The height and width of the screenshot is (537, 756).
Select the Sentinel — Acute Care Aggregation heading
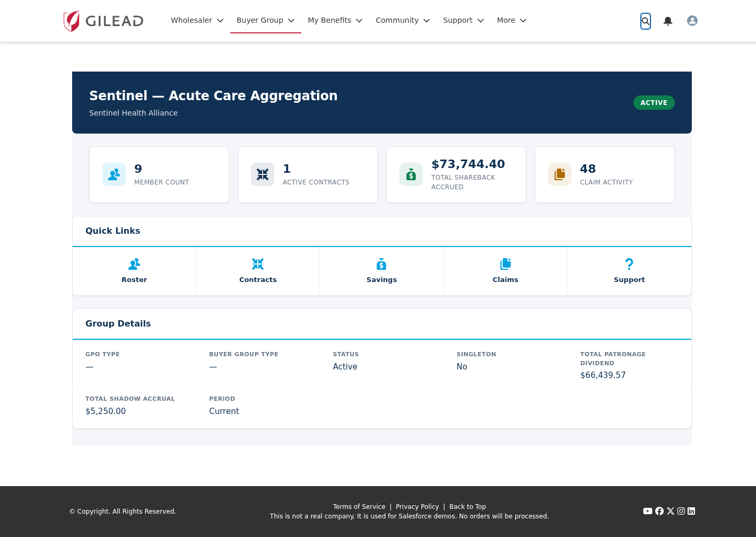(x=213, y=95)
